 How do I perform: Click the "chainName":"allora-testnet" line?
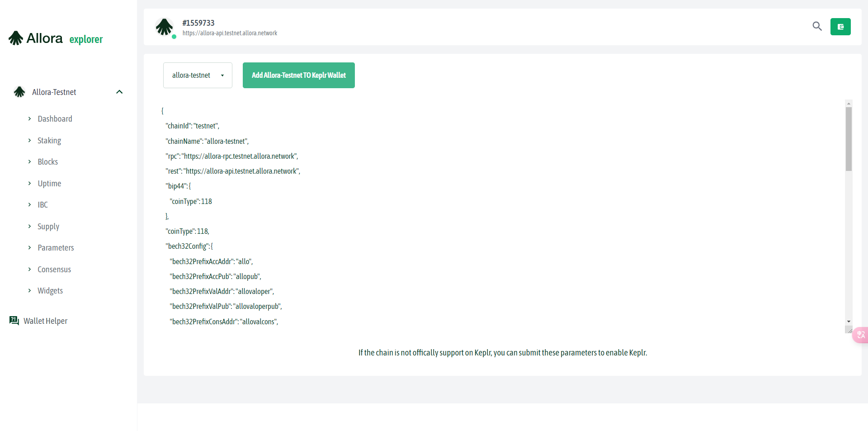[207, 141]
